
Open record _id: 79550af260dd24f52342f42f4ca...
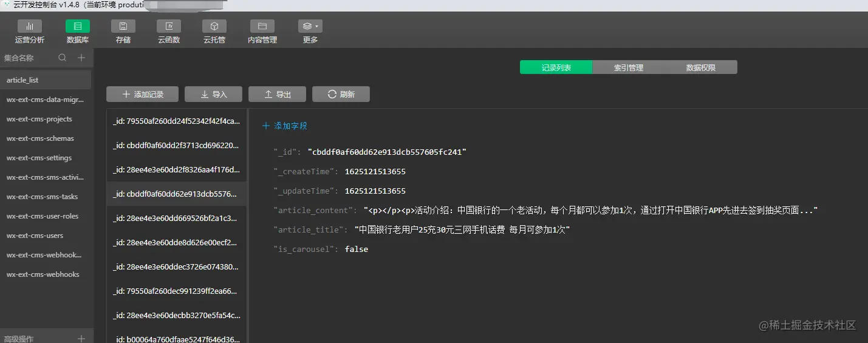[177, 121]
